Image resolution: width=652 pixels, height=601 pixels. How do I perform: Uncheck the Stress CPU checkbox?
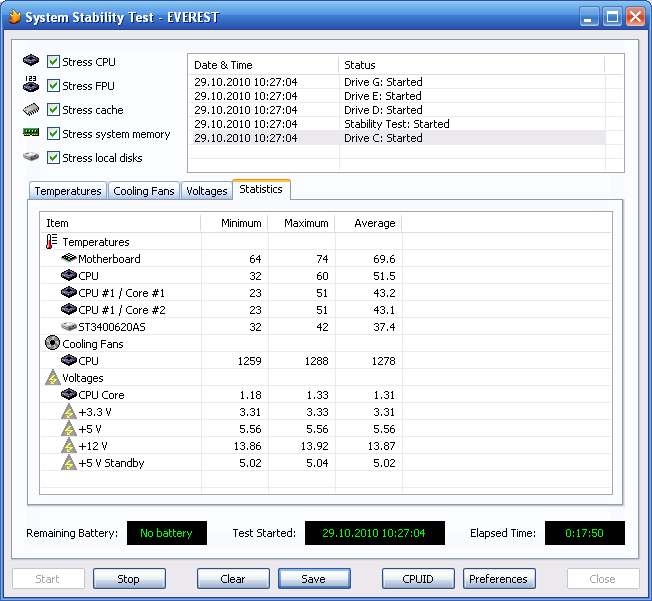(54, 62)
